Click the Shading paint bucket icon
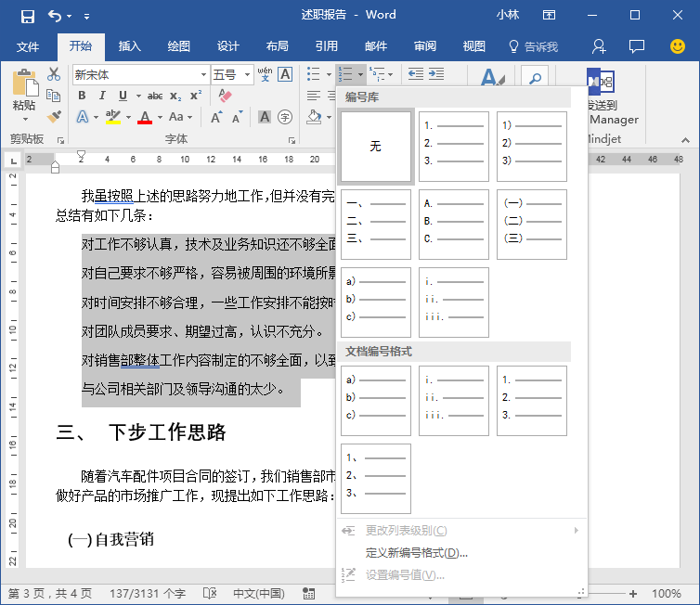Screen dimensions: 700x605 (x=315, y=117)
